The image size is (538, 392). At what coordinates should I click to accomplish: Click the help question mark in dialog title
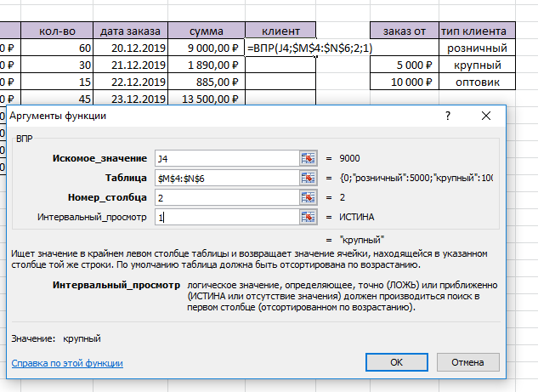[448, 116]
